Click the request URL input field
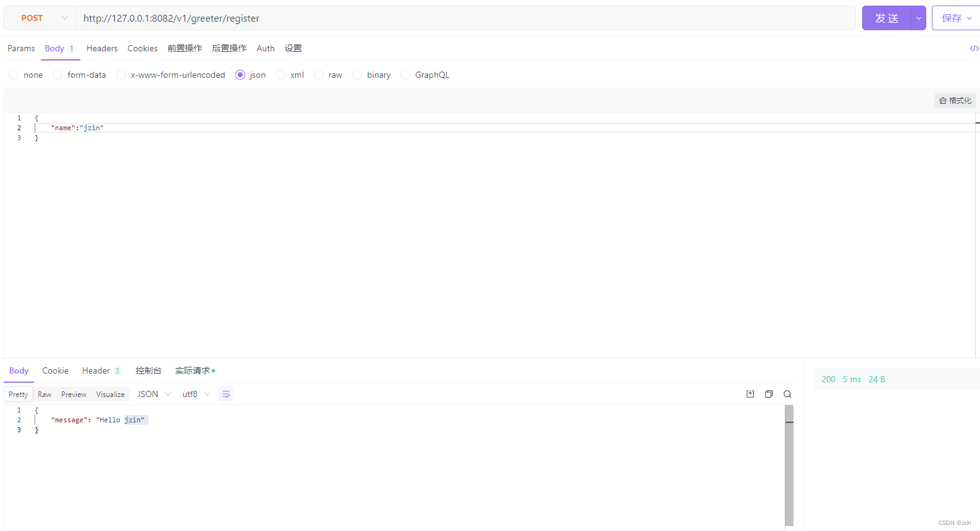Image resolution: width=980 pixels, height=531 pixels. (x=466, y=18)
